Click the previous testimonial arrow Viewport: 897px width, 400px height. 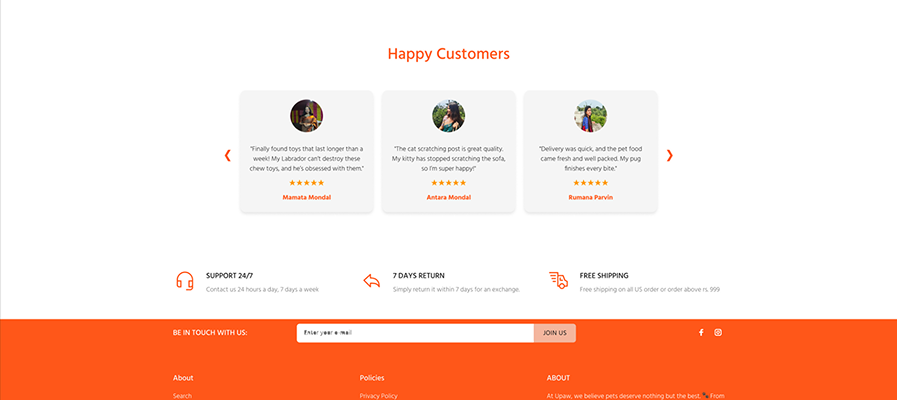(228, 155)
